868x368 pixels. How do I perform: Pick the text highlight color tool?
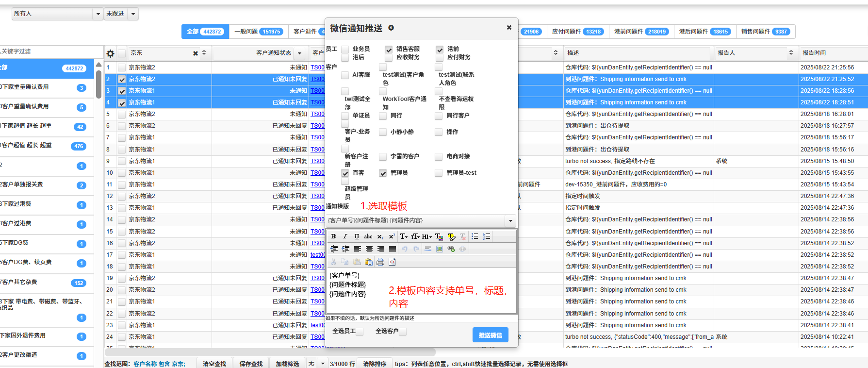point(451,236)
